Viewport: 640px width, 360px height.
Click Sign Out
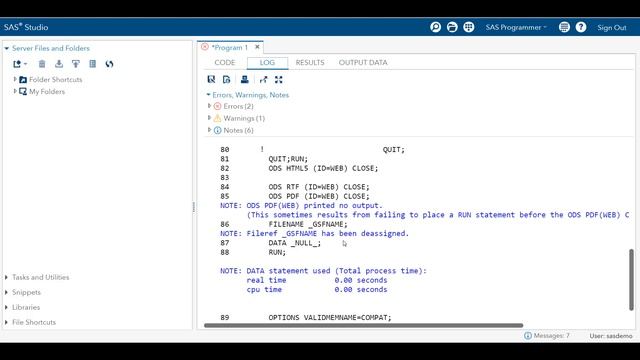tap(611, 28)
